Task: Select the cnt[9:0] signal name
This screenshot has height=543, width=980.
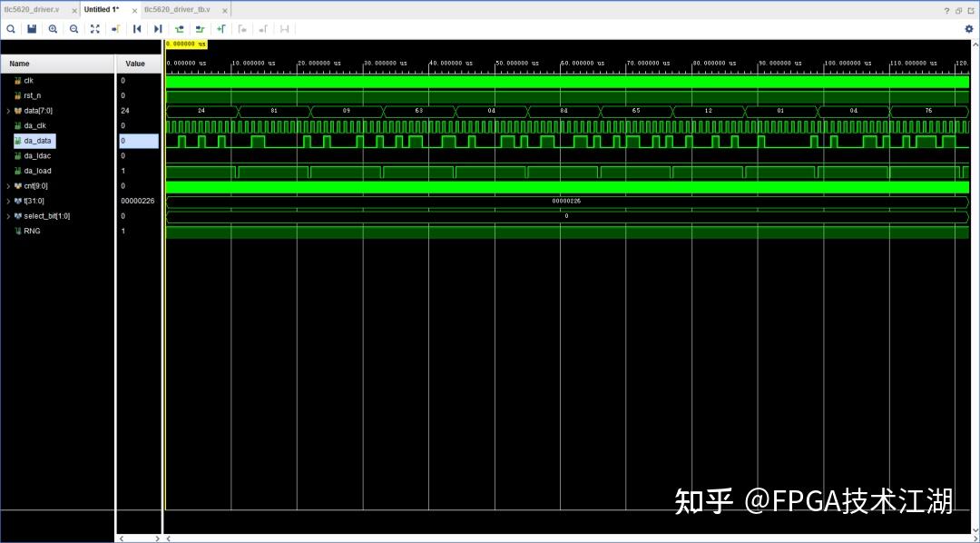Action: (35, 186)
